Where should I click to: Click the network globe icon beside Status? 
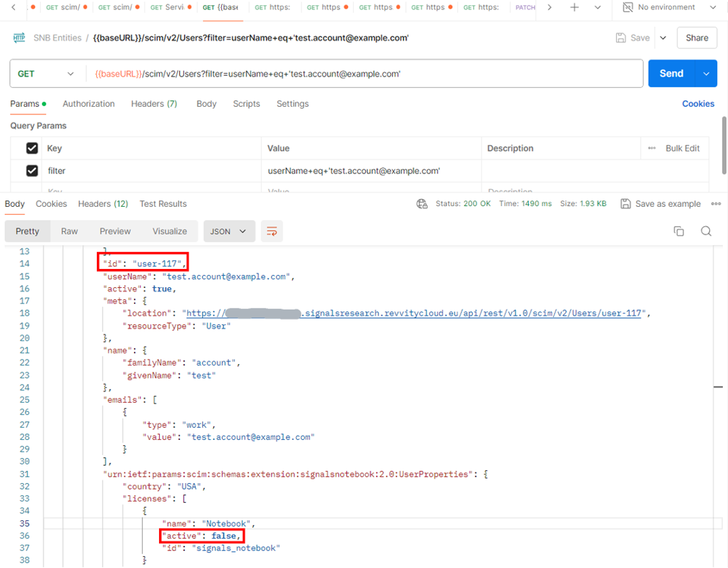pyautogui.click(x=422, y=204)
